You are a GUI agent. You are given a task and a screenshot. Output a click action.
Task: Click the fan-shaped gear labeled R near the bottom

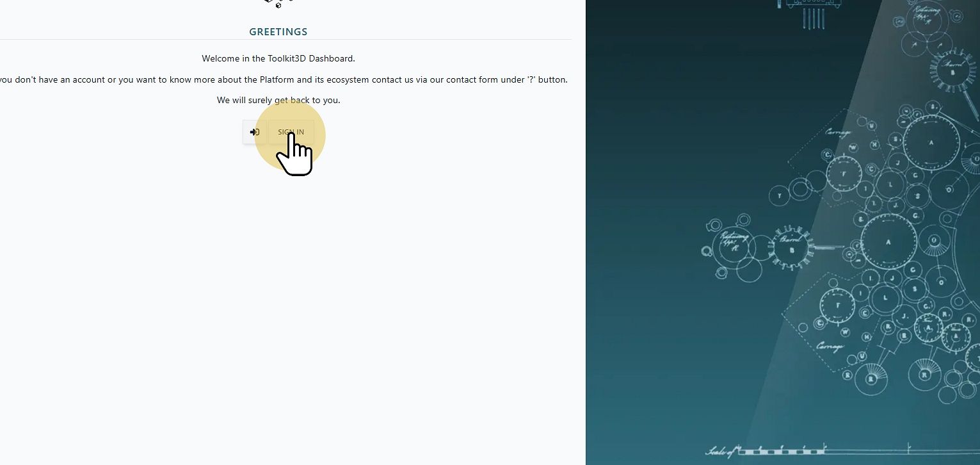(x=923, y=370)
